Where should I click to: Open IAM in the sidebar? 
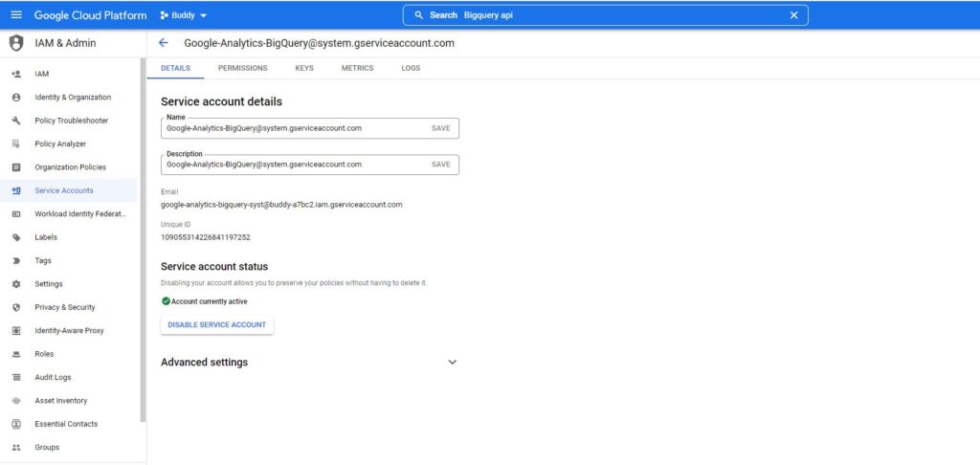pos(42,74)
